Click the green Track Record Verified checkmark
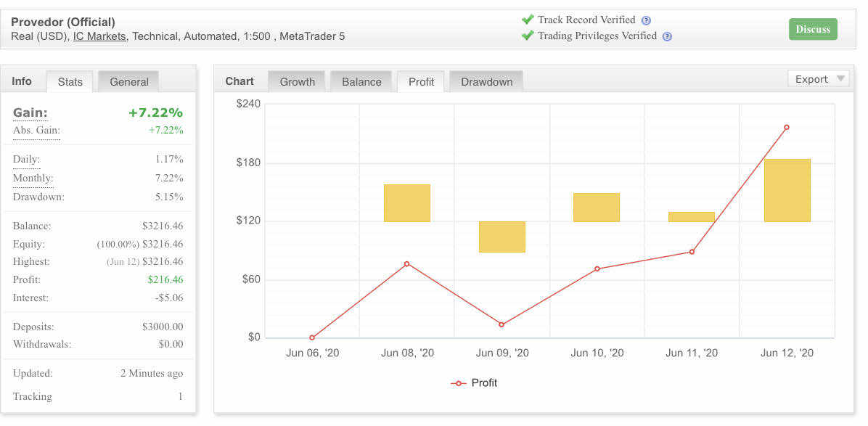This screenshot has width=868, height=426. (x=528, y=20)
